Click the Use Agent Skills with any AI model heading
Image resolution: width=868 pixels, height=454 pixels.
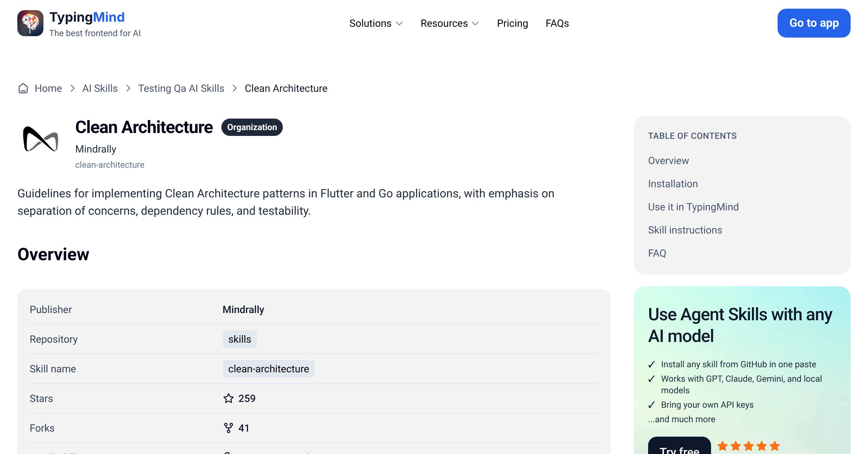[x=740, y=325]
